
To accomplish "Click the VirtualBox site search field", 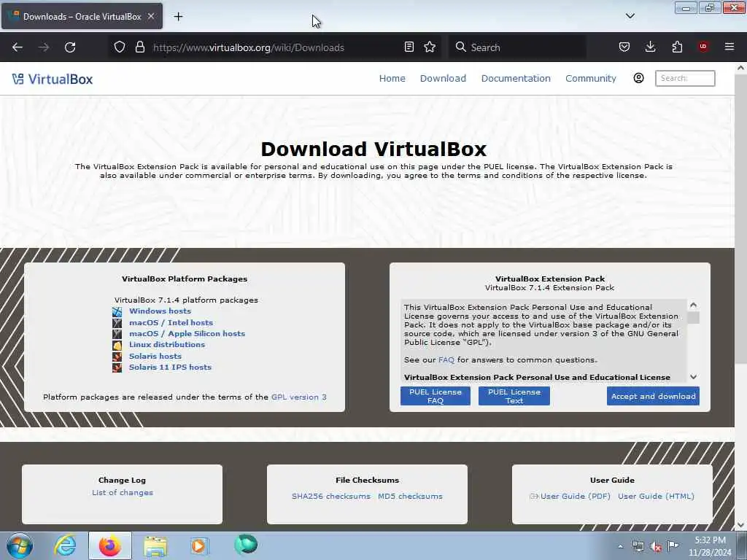I will 684,78.
